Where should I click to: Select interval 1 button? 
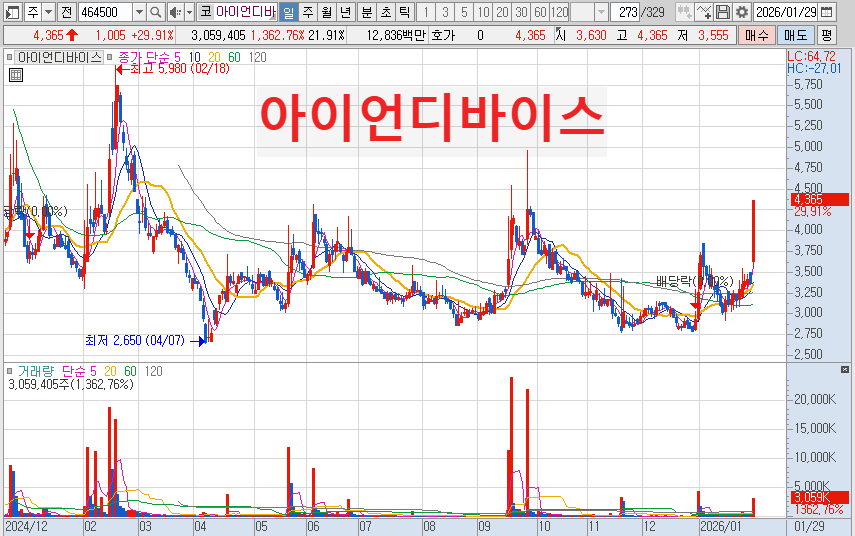click(x=426, y=11)
